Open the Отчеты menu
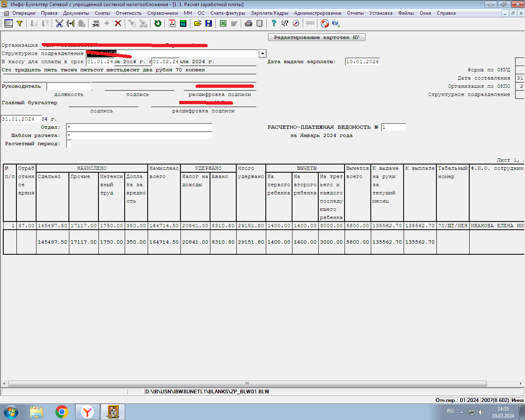 (x=355, y=13)
